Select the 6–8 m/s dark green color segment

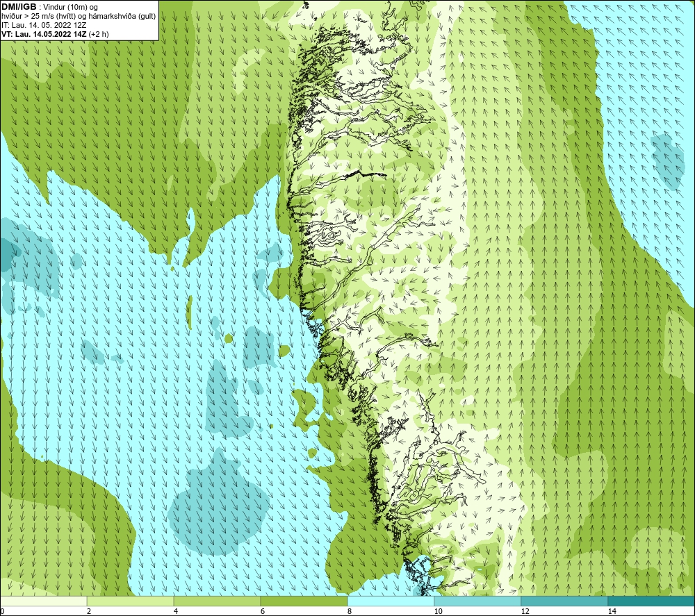(304, 601)
